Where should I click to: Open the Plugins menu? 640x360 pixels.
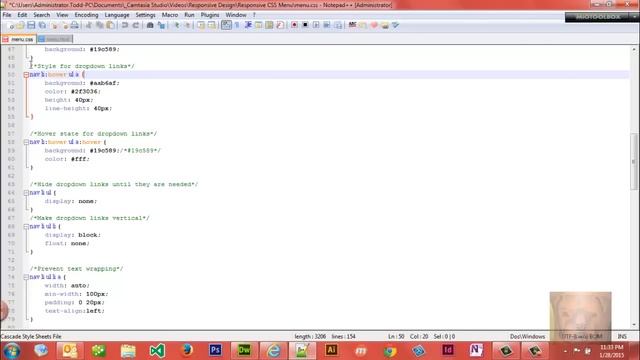coord(210,15)
